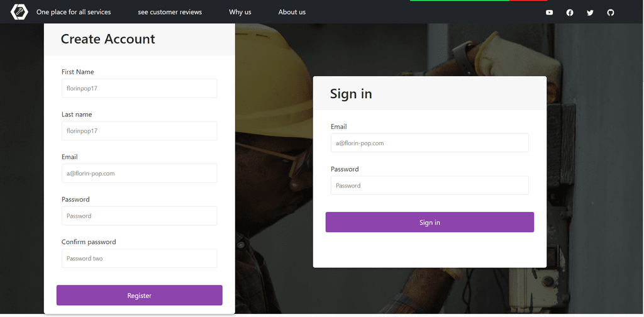644x317 pixels.
Task: Focus the Password field in Create Account
Action: coord(139,216)
